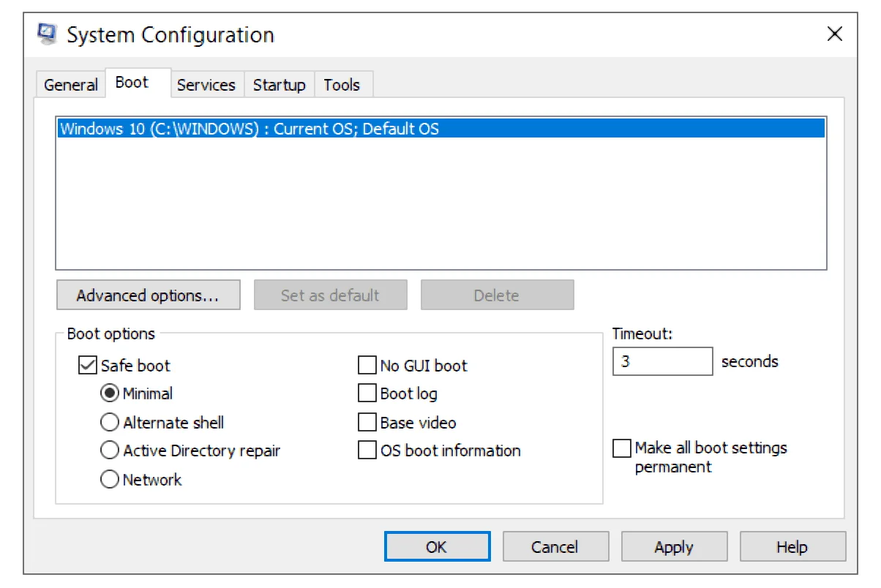Check OS boot information
This screenshot has width=881, height=588.
(367, 451)
